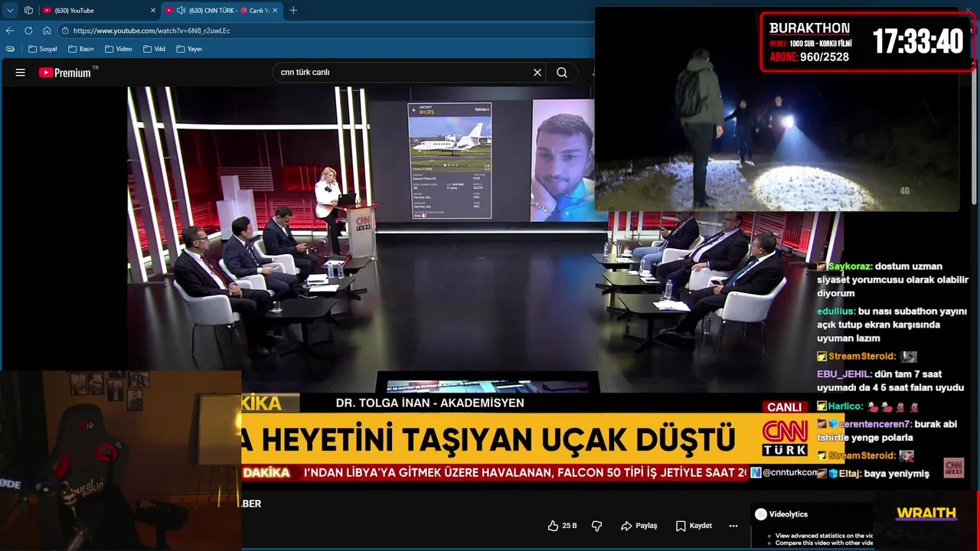Open the Video bookmarks folder
The image size is (980, 551).
coord(118,49)
